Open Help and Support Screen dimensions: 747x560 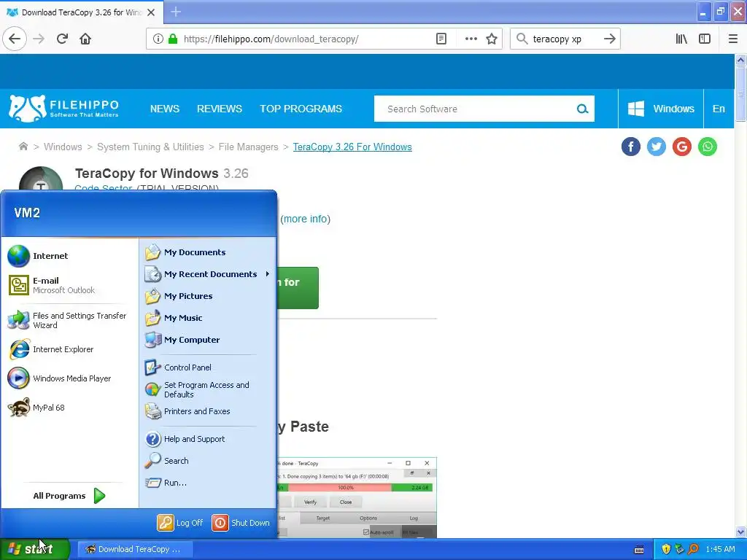208,439
